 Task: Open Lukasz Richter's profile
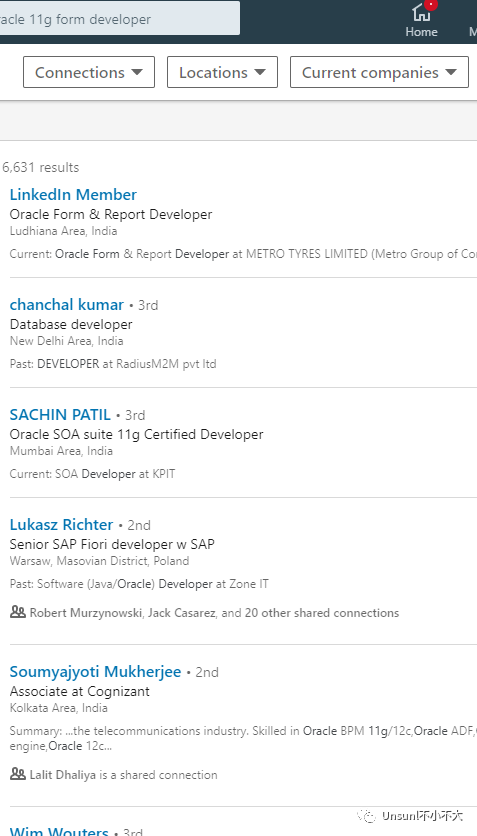click(61, 525)
